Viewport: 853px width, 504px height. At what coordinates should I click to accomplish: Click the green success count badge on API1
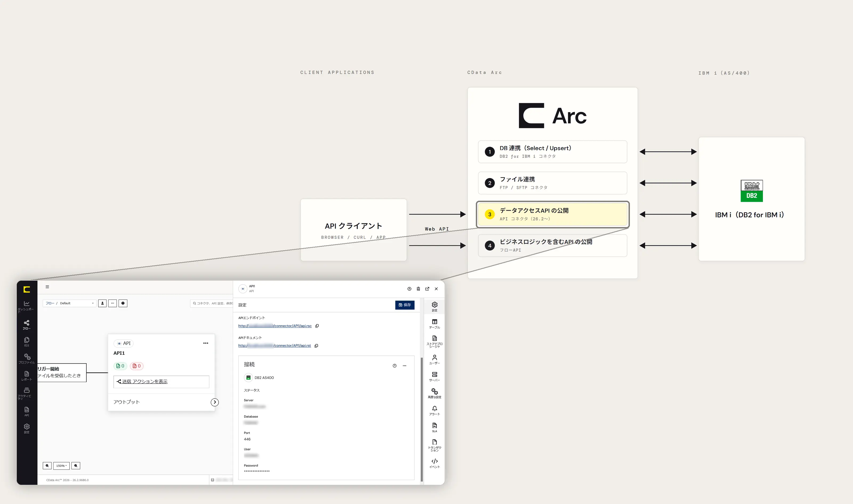coord(120,366)
